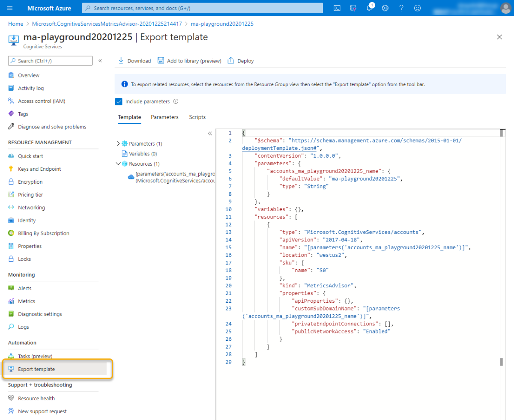Open the help question mark icon
The height and width of the screenshot is (420, 514).
401,8
